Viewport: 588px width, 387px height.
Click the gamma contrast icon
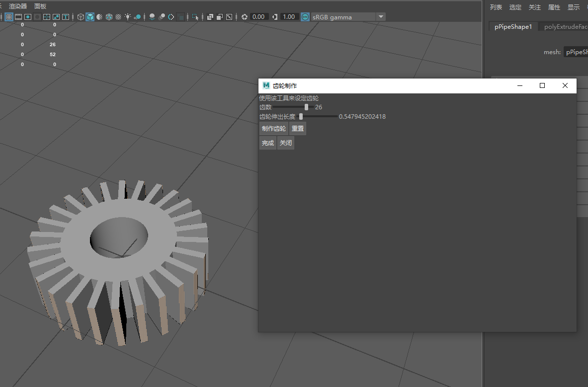coord(275,17)
